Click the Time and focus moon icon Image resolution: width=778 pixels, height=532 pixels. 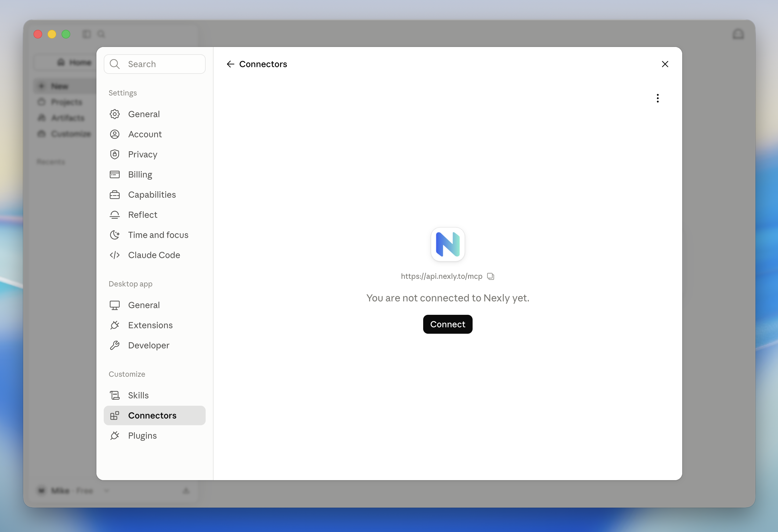pos(114,235)
